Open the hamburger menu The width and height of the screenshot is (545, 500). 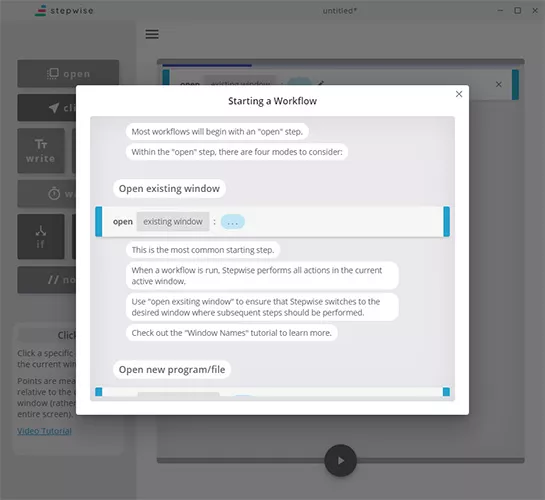(x=152, y=34)
